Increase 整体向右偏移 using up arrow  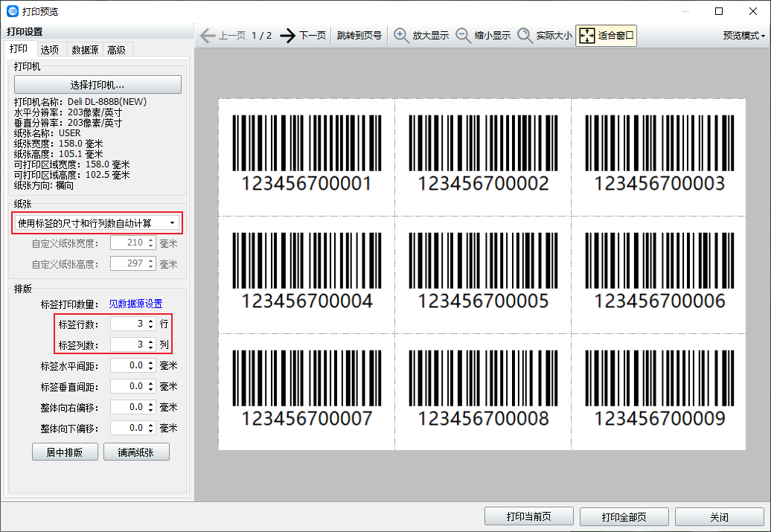[x=150, y=404]
